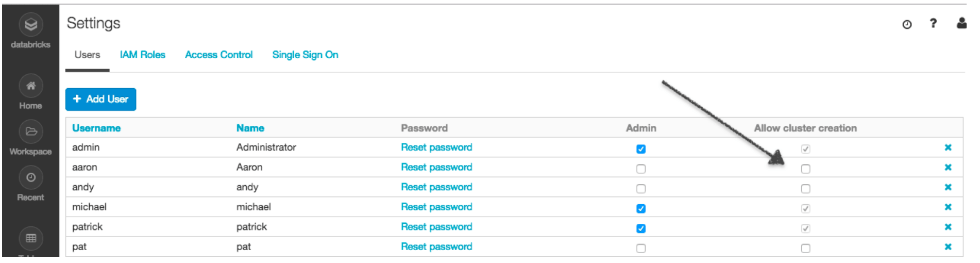Enable Admin checkbox for aaron

point(641,169)
